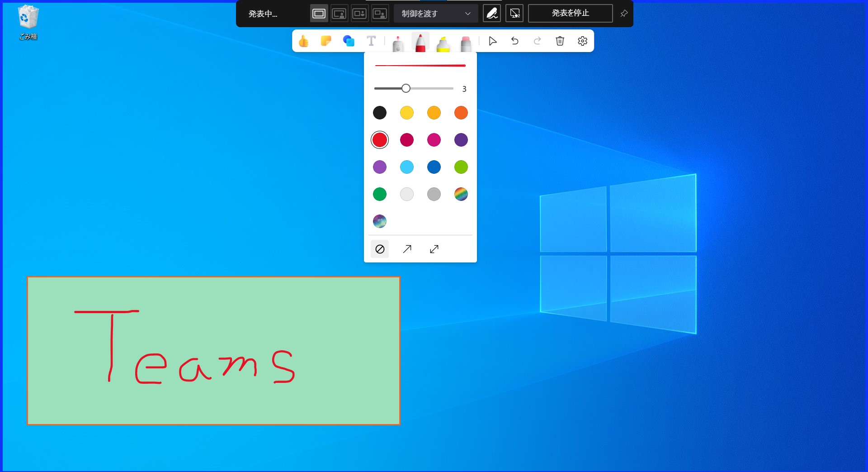Adjust the pen thickness slider
The width and height of the screenshot is (868, 472).
(x=406, y=88)
